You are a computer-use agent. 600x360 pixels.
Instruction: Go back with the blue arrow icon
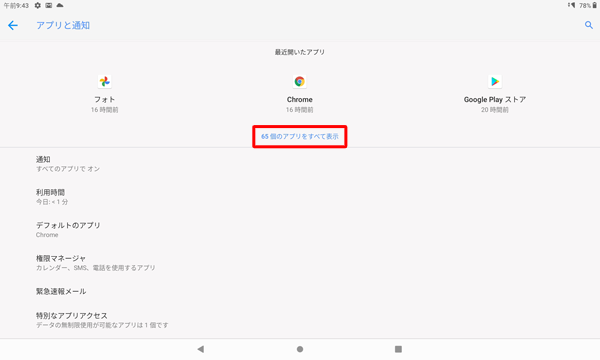pyautogui.click(x=13, y=26)
